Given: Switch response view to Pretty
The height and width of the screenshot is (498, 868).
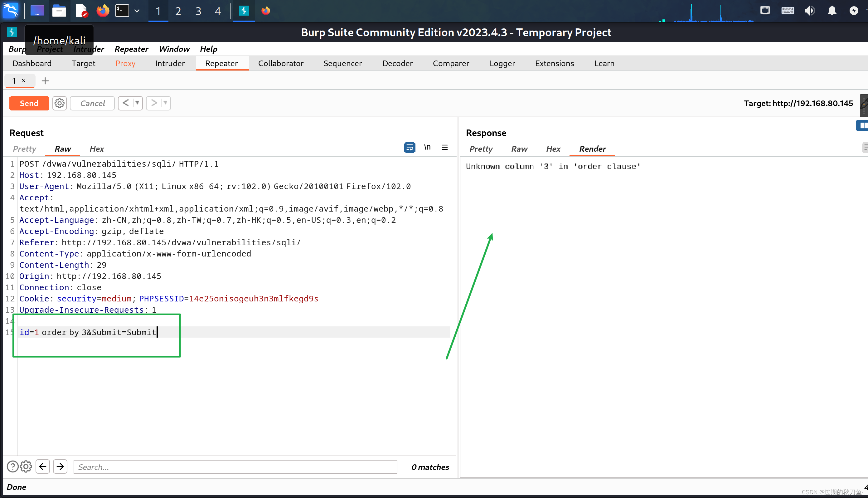Looking at the screenshot, I should (x=481, y=149).
